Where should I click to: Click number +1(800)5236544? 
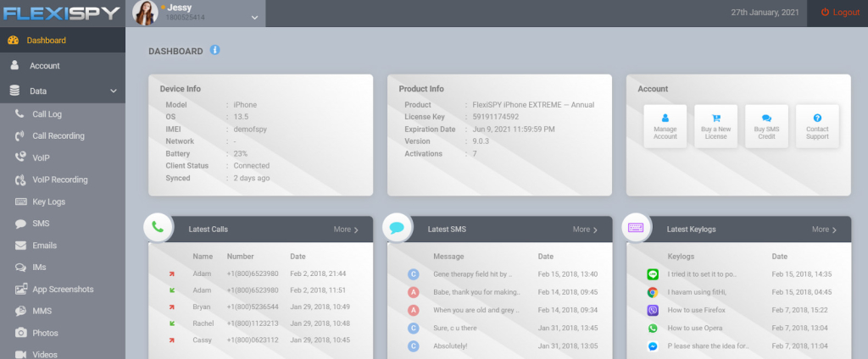pos(253,307)
